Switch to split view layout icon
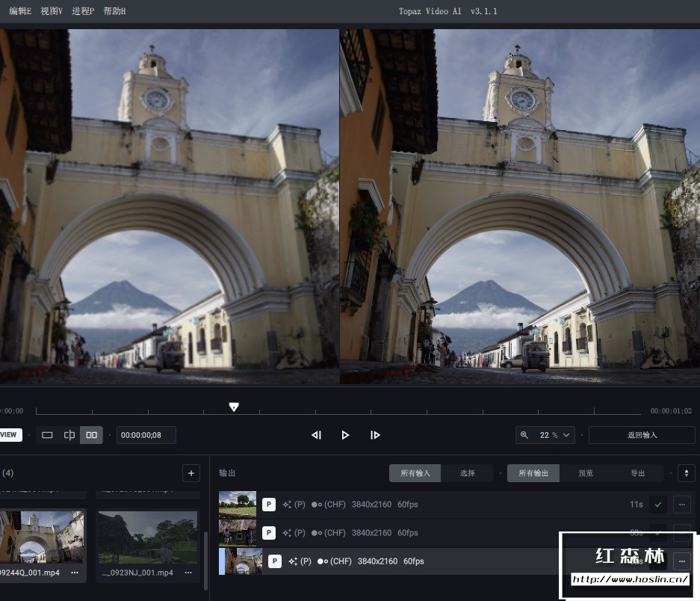The image size is (700, 601). [69, 435]
